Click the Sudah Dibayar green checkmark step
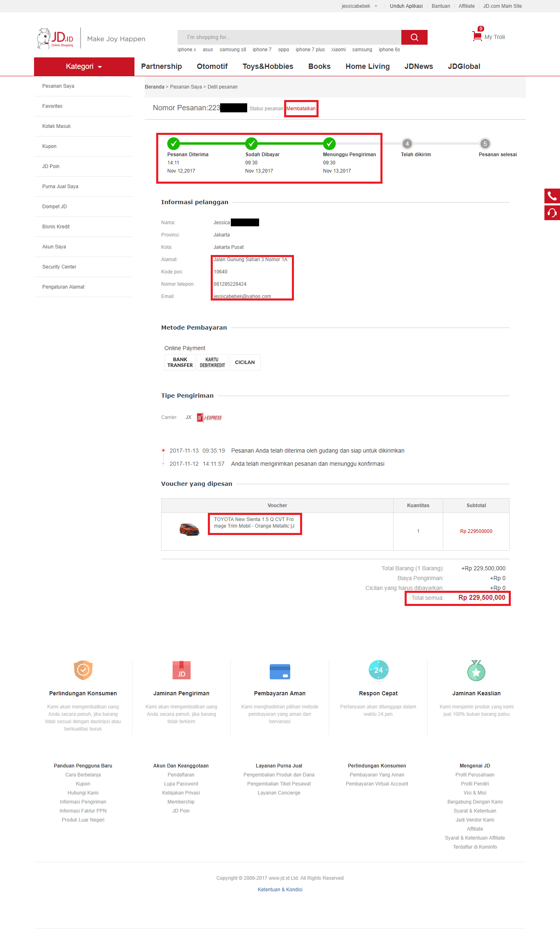Image resolution: width=560 pixels, height=929 pixels. coord(251,143)
